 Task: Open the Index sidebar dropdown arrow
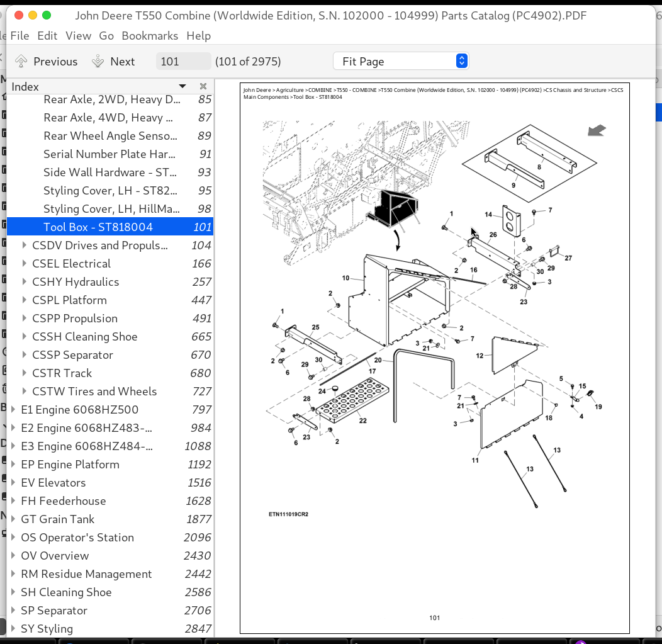pyautogui.click(x=182, y=86)
